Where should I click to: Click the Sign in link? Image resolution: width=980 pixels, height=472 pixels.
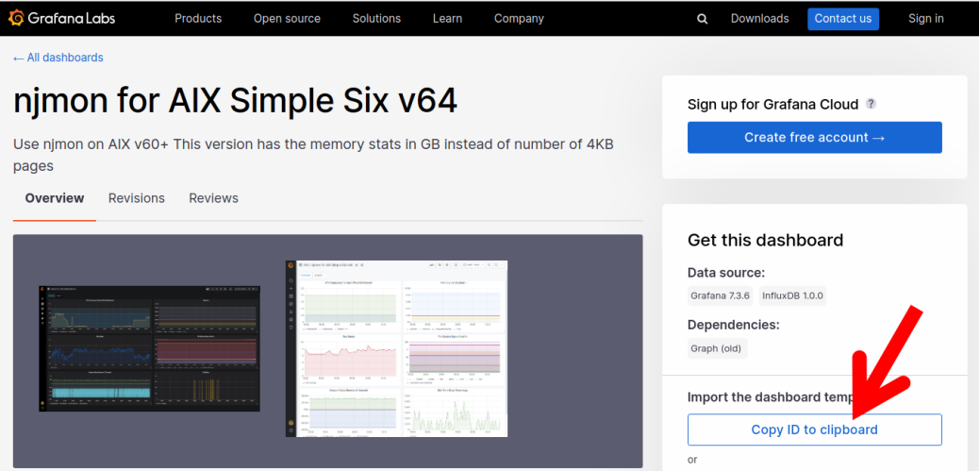(x=925, y=18)
